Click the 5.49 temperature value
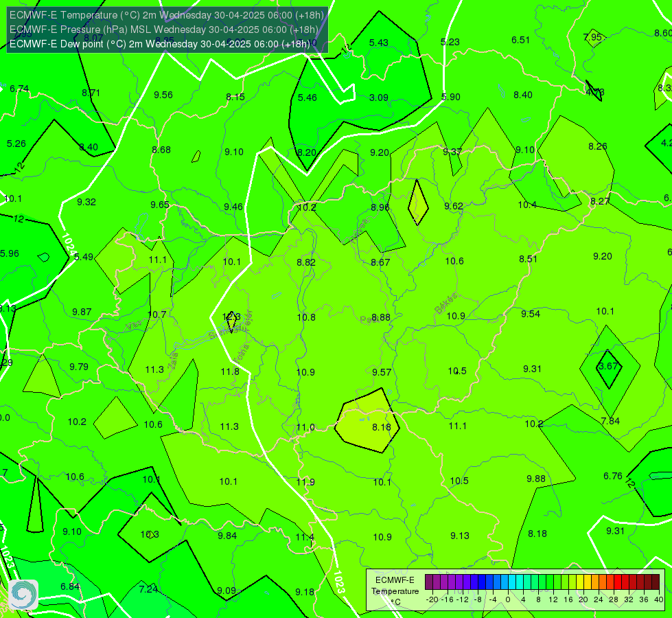The height and width of the screenshot is (618, 672). click(84, 257)
